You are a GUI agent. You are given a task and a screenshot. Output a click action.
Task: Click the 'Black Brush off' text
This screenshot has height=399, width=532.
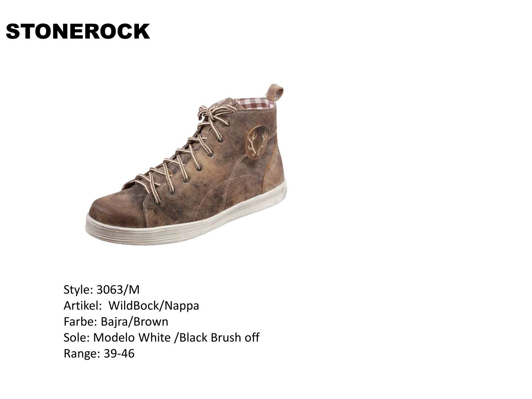[219, 337]
